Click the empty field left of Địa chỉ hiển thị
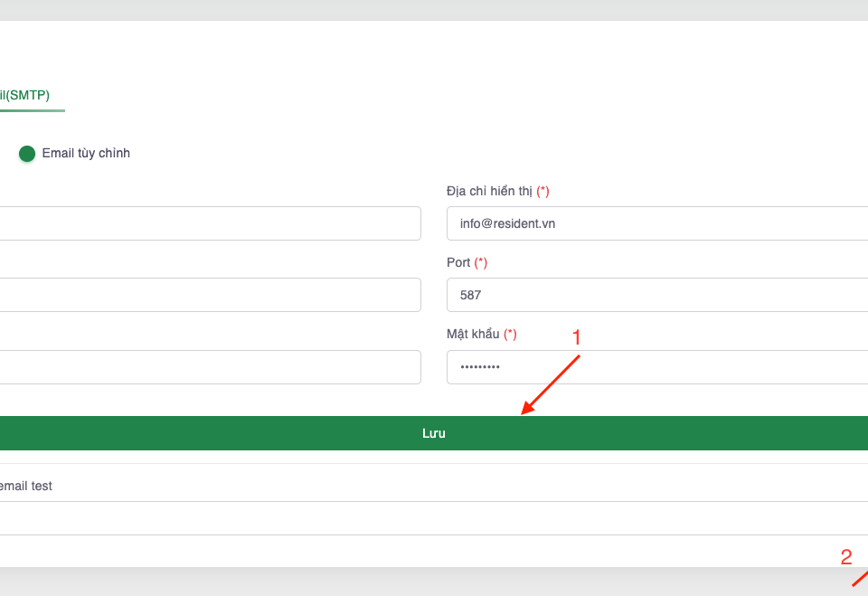 [x=210, y=223]
